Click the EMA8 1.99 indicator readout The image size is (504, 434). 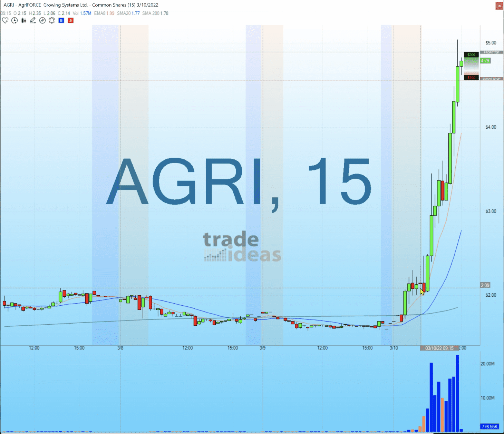click(104, 13)
